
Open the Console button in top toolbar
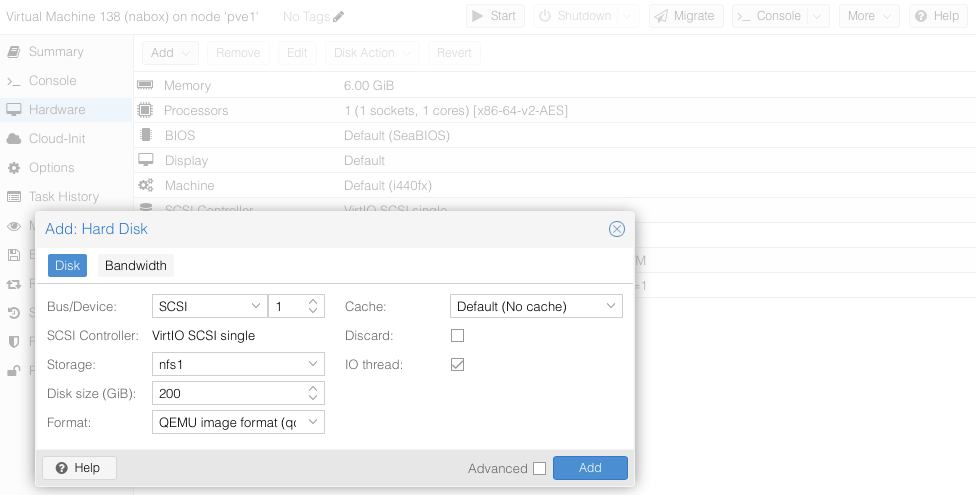click(x=771, y=16)
